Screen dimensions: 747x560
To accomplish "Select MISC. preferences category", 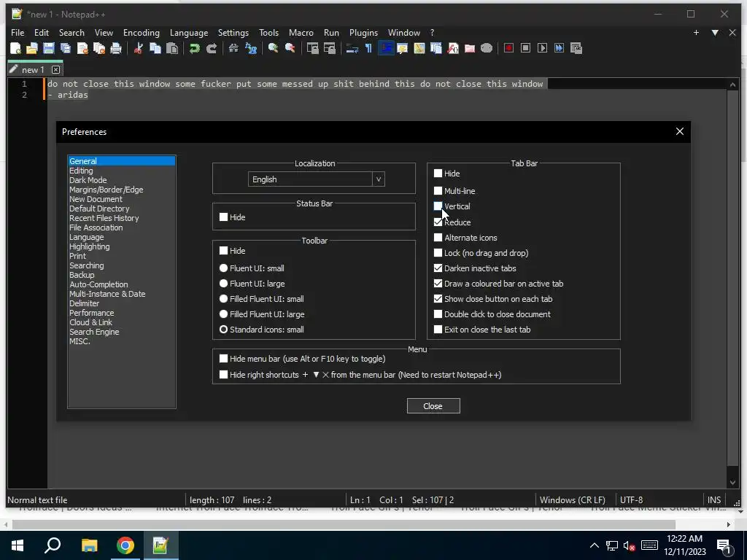I will click(x=80, y=341).
